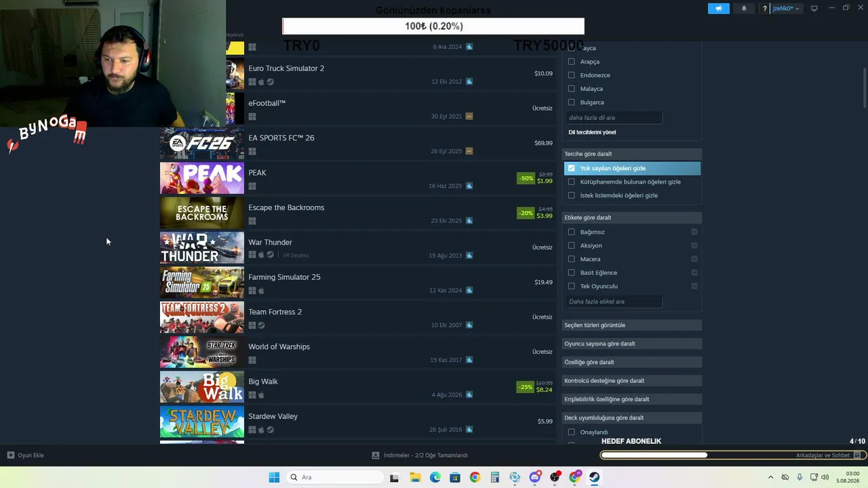Expand 'Kontrolcü desteğine göre daralt' section

pos(632,381)
